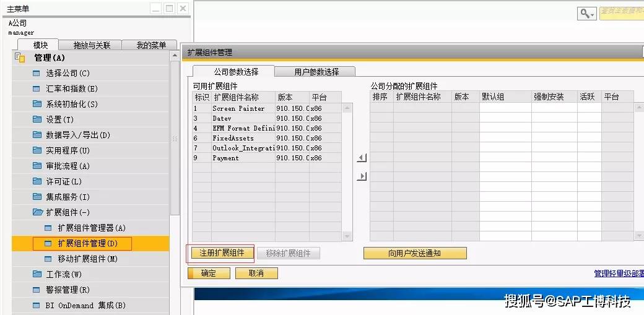Select 扩展组件管理(D) menu entry
The width and height of the screenshot is (644, 315).
[x=90, y=244]
